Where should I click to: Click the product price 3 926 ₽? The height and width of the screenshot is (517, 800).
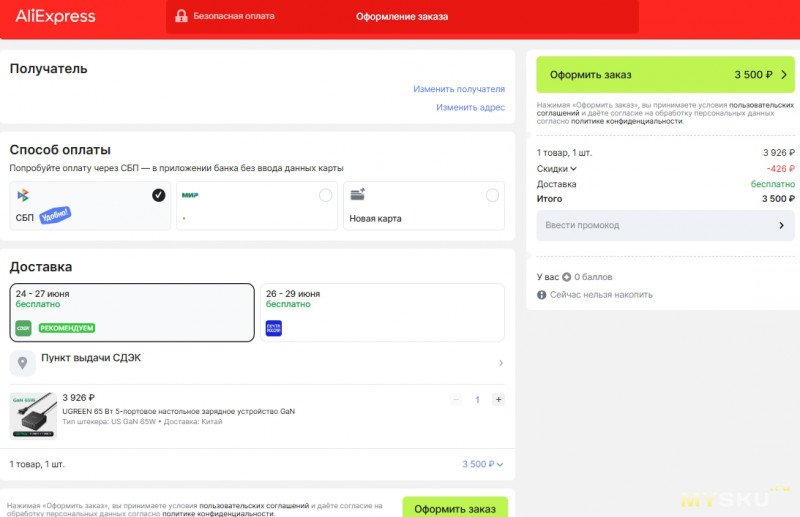coord(79,398)
